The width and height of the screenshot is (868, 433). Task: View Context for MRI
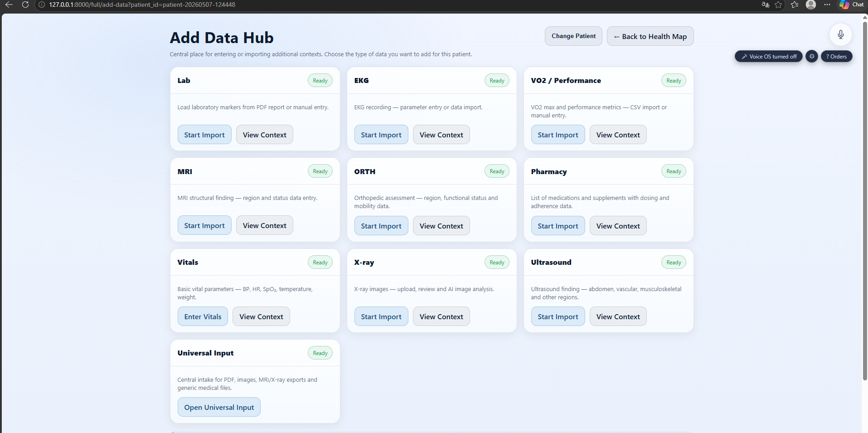point(265,225)
